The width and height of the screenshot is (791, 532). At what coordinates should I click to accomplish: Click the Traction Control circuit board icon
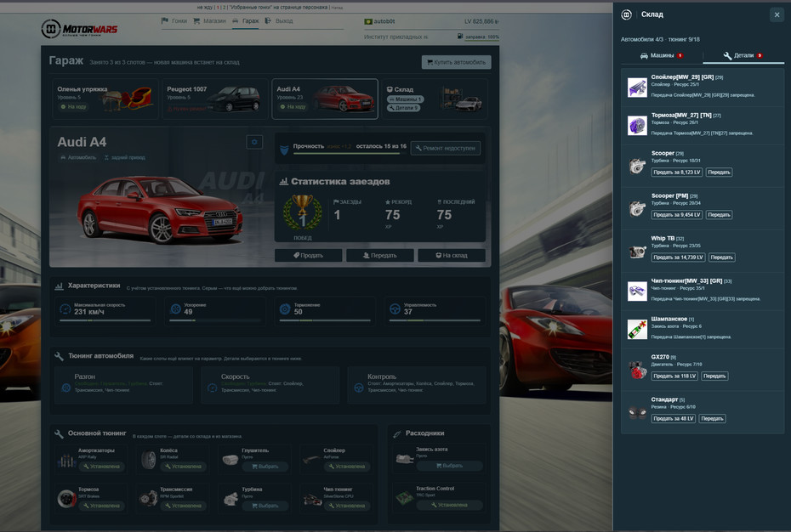pos(404,498)
